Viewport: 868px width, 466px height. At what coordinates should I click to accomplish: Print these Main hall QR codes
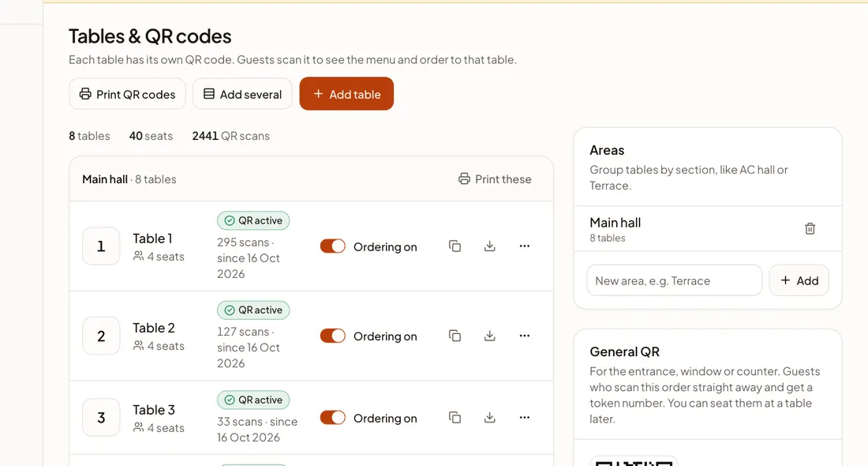tap(495, 179)
